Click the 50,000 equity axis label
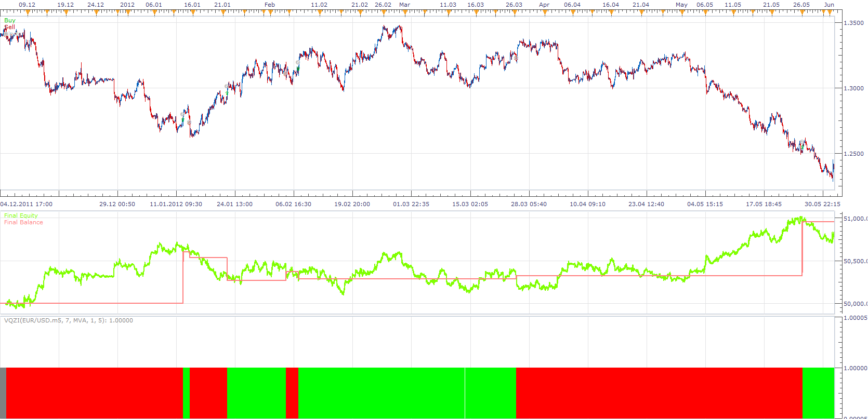This screenshot has width=868, height=419. click(x=856, y=304)
